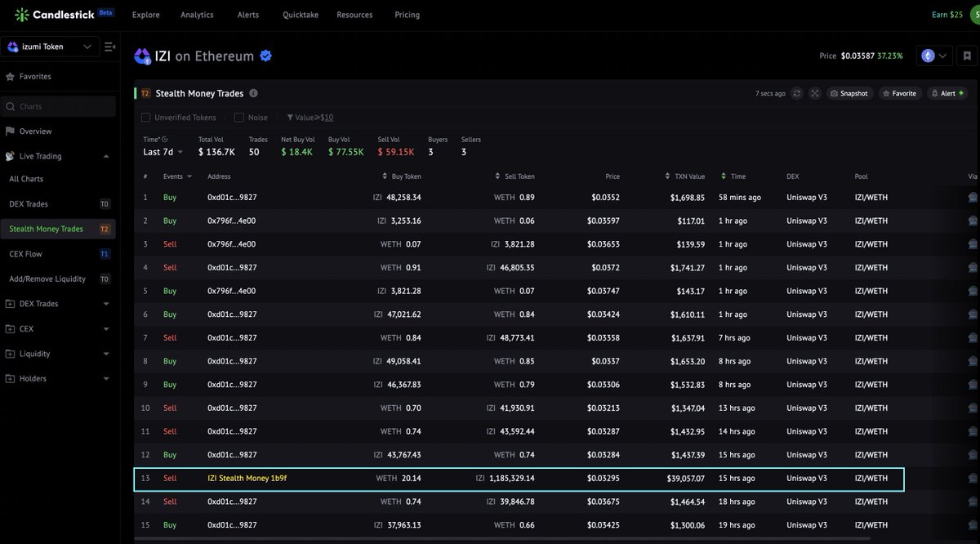Open the Pricing page
980x544 pixels.
tap(407, 15)
